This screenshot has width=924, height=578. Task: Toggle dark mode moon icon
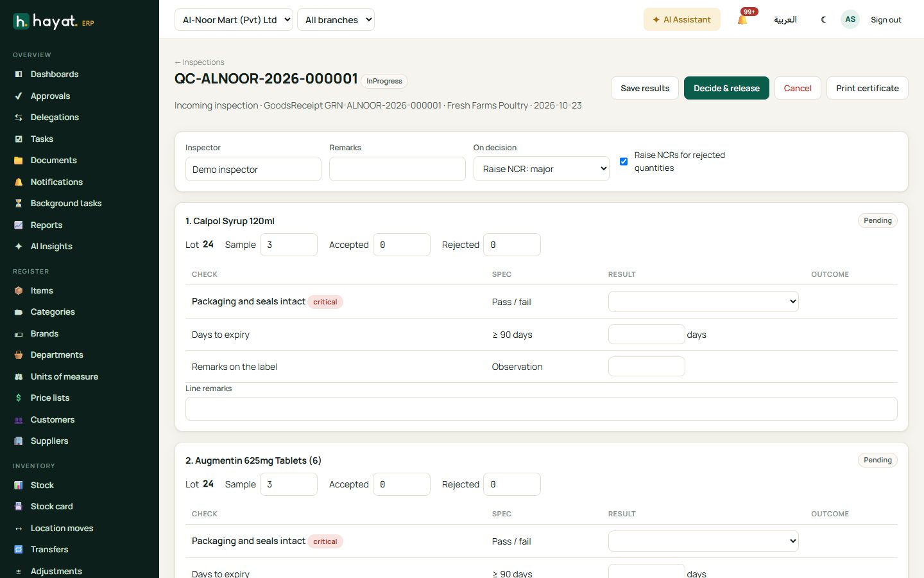coord(823,20)
